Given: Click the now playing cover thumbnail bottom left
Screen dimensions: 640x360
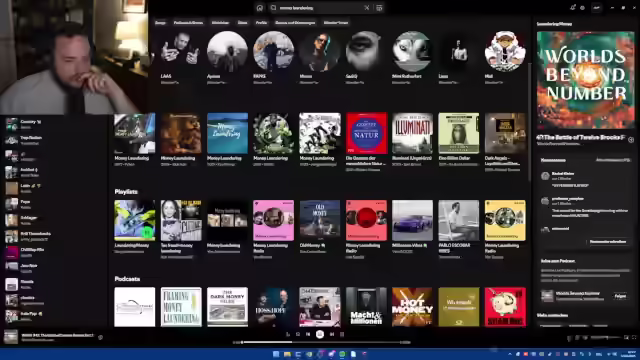Looking at the screenshot, I should 11,337.
